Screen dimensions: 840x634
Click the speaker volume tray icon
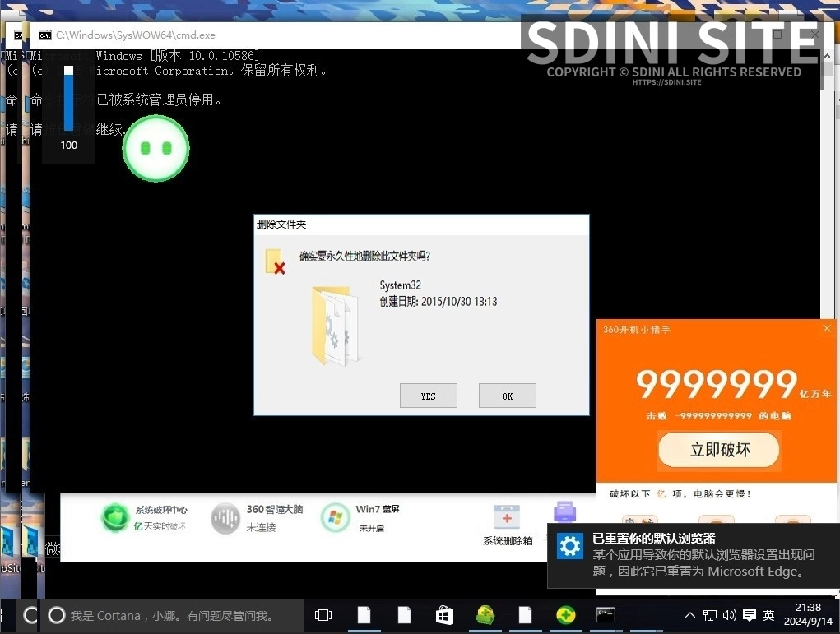coord(729,615)
